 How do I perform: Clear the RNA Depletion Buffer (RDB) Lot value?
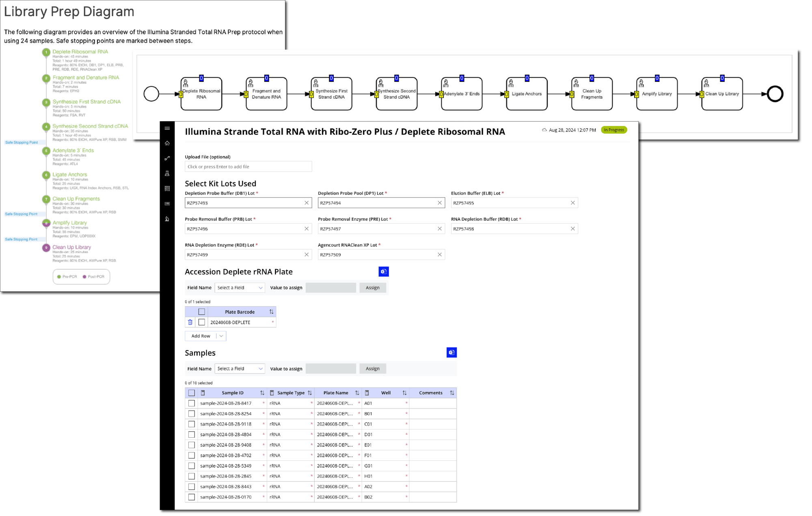click(x=573, y=229)
